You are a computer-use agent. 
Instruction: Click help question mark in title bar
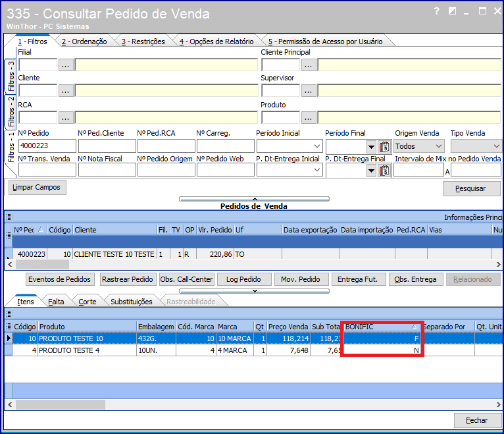click(436, 11)
